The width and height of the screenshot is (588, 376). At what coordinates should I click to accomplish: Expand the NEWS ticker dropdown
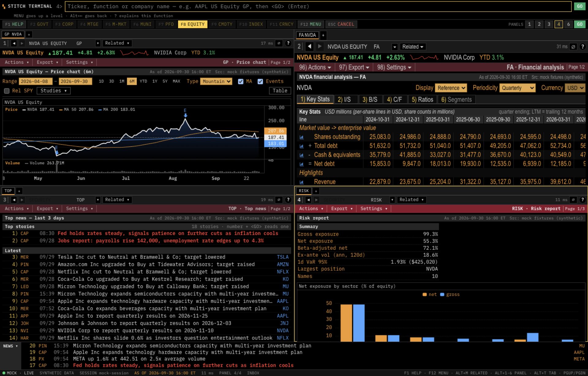point(10,346)
